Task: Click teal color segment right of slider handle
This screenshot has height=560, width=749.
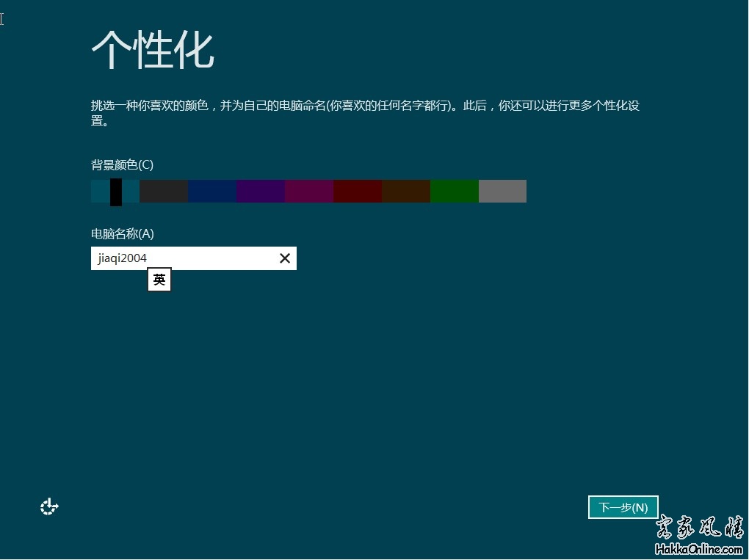Action: 131,191
